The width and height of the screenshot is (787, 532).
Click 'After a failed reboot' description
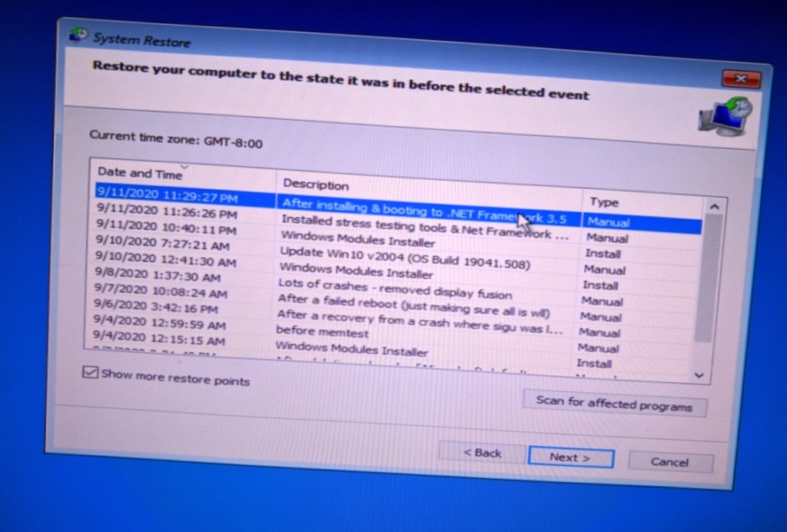413,306
